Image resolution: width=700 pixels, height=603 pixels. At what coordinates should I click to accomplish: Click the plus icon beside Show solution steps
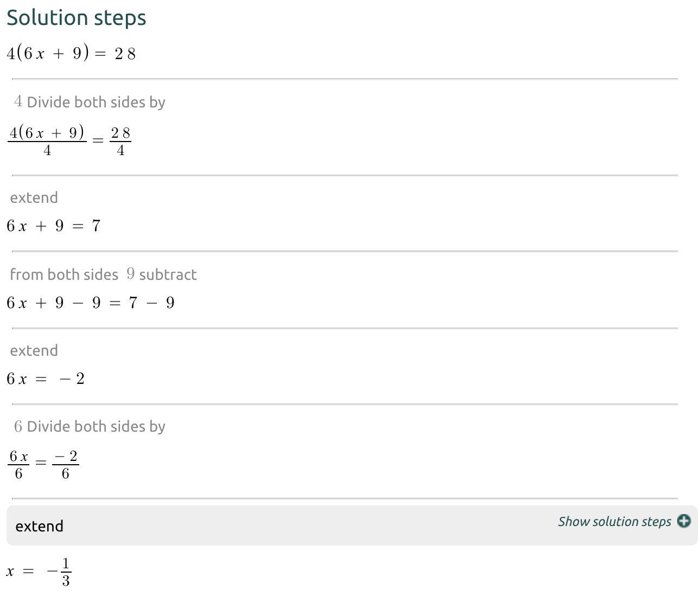pyautogui.click(x=684, y=521)
